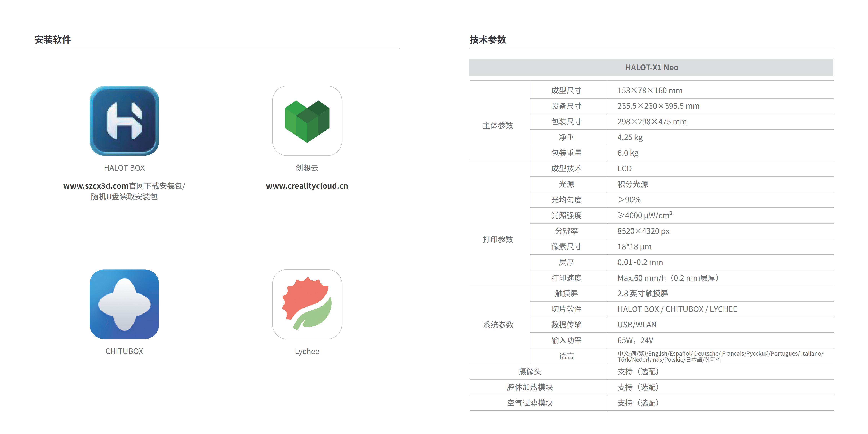The image size is (868, 434).
Task: Click the 设备尺寸 row label
Action: tap(566, 106)
